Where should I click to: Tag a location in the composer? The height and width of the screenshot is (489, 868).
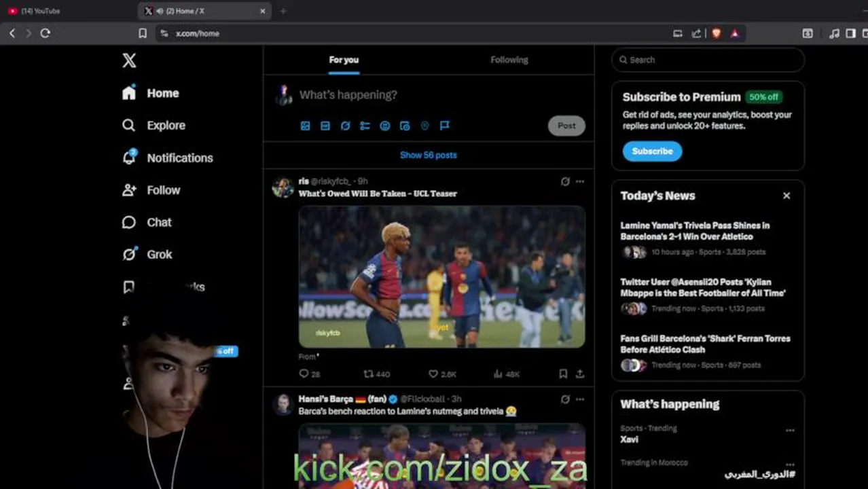pos(424,126)
